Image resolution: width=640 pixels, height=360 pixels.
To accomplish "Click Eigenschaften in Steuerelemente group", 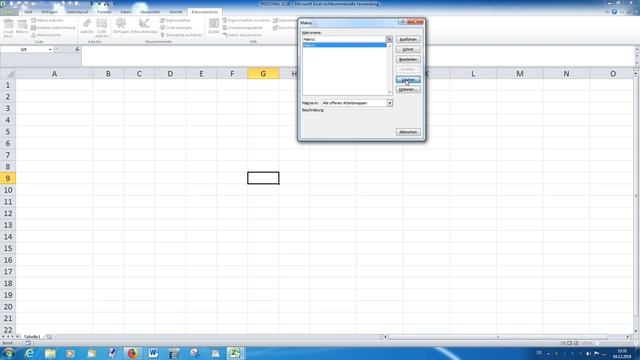I will pos(175,20).
